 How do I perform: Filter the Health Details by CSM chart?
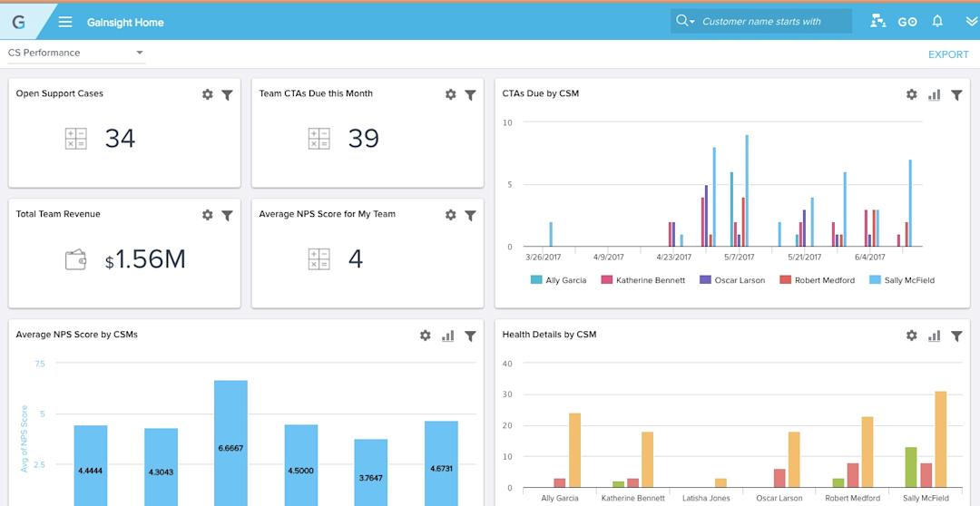(x=956, y=336)
